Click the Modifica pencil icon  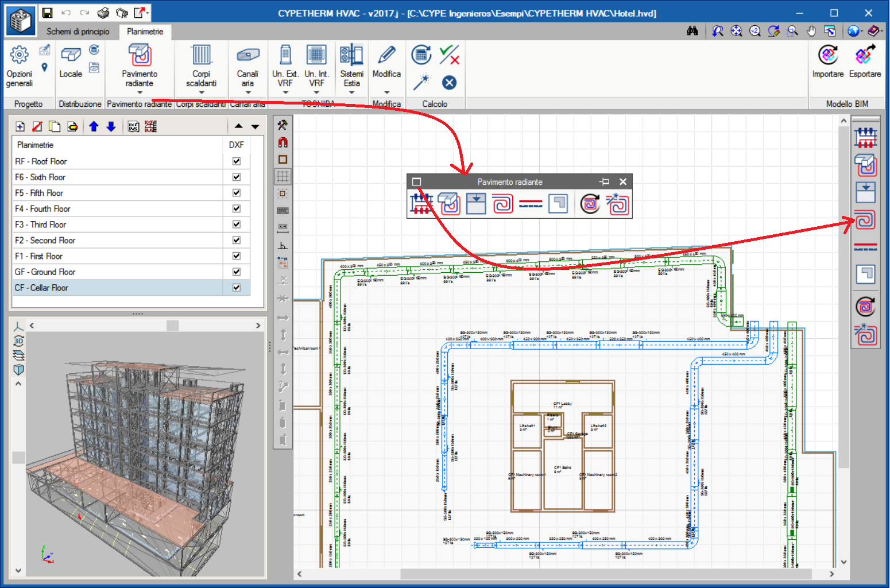click(387, 55)
